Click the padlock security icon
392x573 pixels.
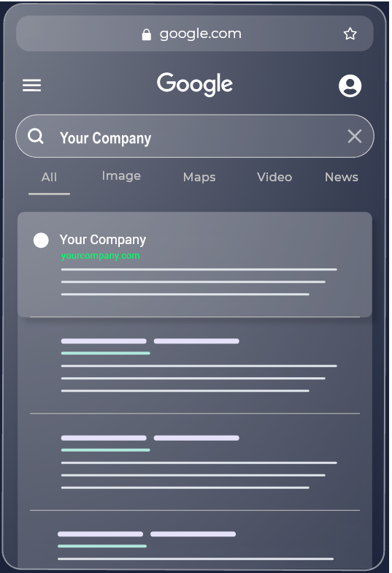click(x=146, y=34)
